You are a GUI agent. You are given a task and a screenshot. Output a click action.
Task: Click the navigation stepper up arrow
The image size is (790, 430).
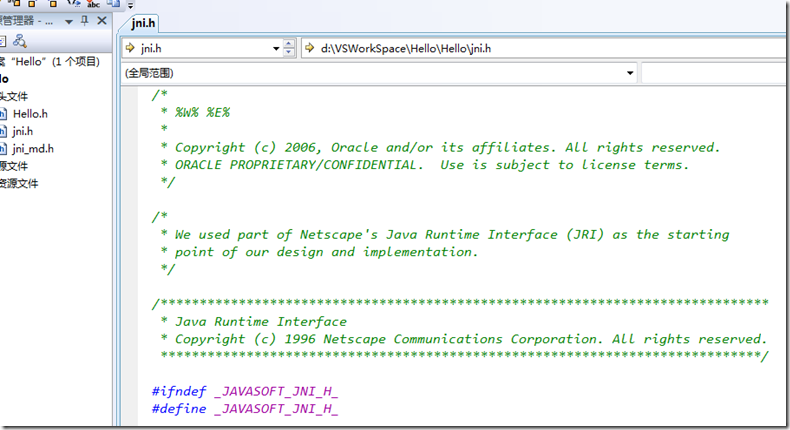[x=289, y=44]
